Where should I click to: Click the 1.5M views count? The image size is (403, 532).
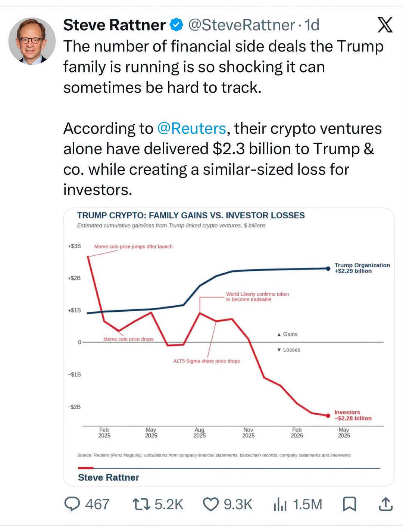tap(307, 504)
